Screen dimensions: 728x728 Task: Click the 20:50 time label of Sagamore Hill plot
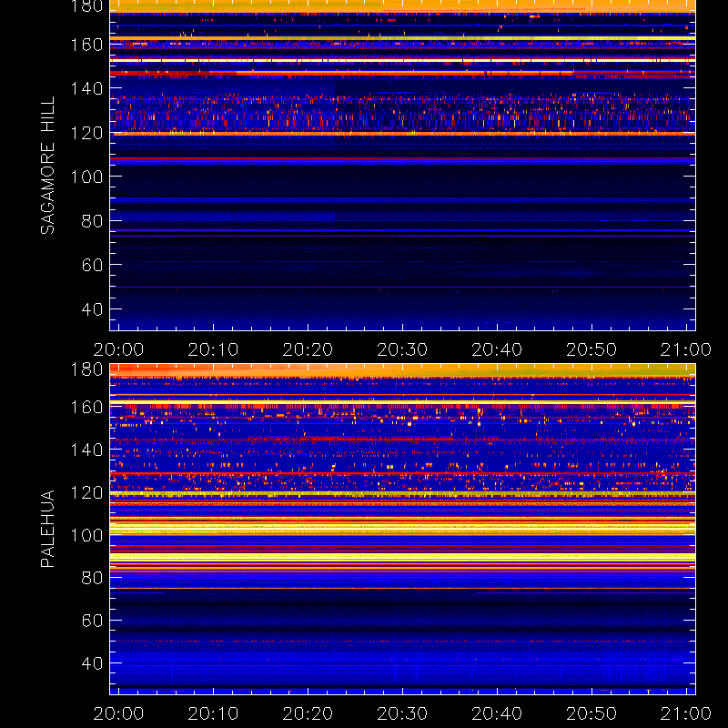tap(591, 349)
